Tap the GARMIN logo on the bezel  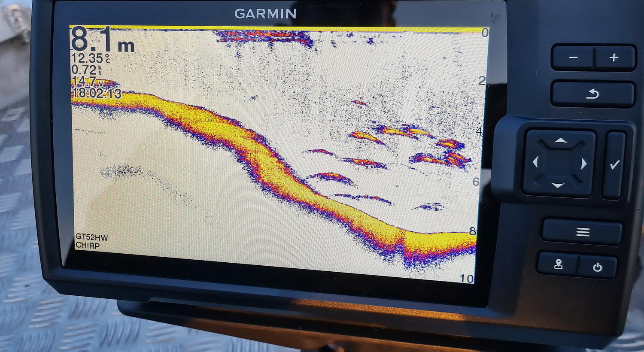coord(265,14)
